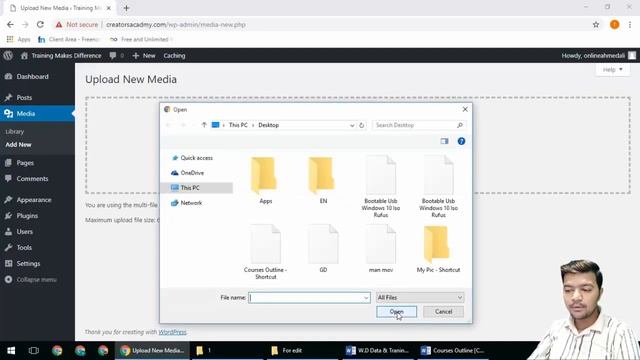The height and width of the screenshot is (360, 640).
Task: Open Task View on the taskbar
Action: (x=33, y=350)
